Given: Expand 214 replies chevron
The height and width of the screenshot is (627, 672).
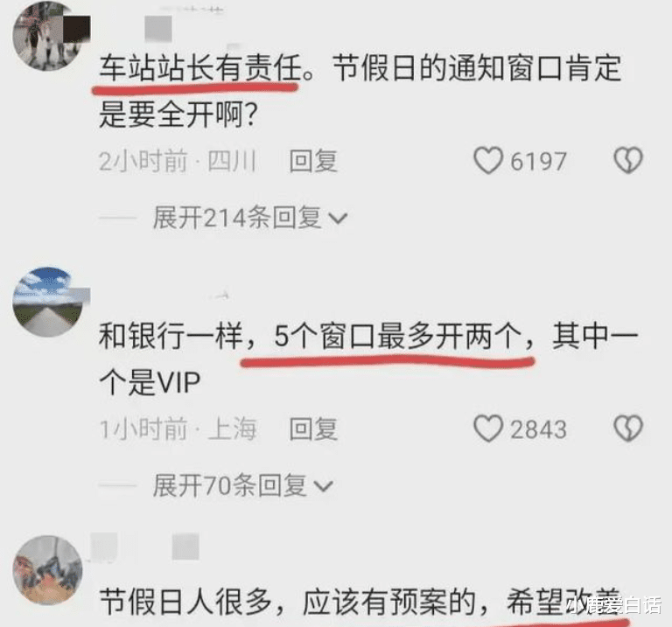Looking at the screenshot, I should pyautogui.click(x=338, y=219).
